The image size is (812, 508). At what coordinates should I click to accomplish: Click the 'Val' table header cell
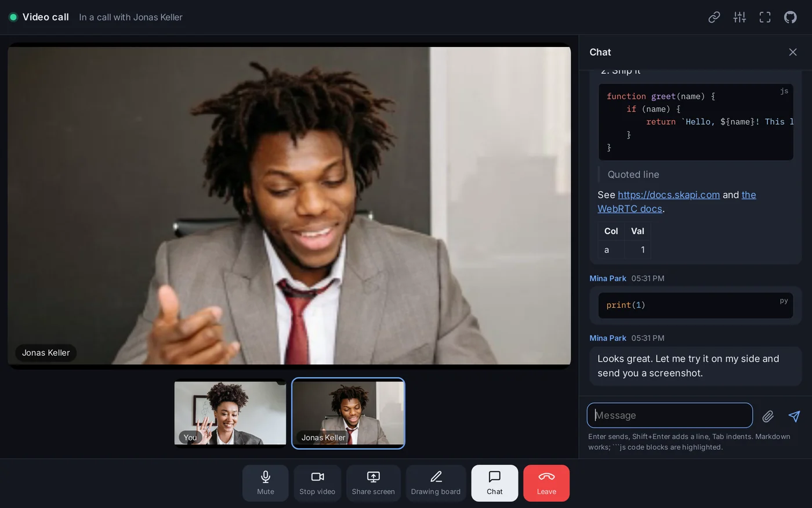tap(637, 231)
